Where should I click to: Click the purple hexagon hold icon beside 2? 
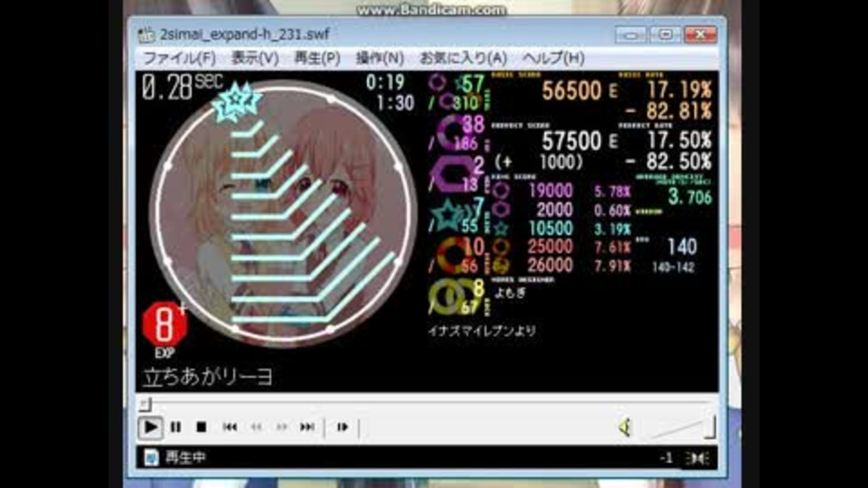point(451,174)
